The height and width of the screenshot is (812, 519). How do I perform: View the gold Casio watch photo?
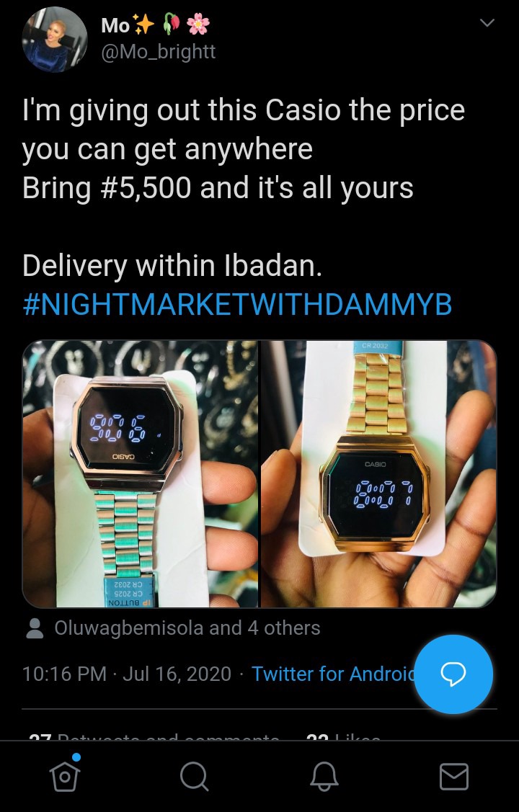378,473
